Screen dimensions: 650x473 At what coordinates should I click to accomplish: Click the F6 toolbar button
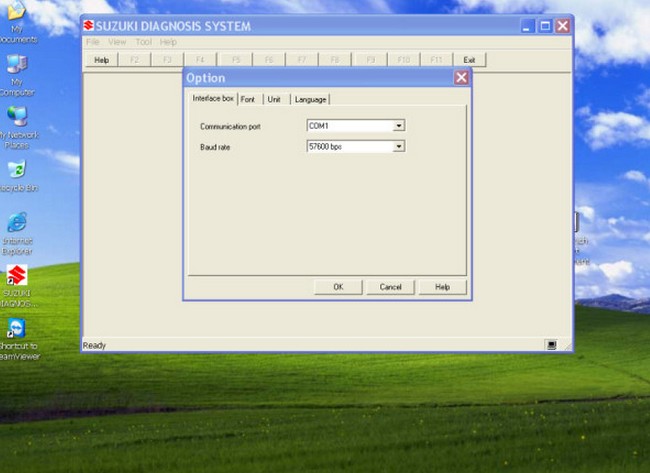pos(269,60)
